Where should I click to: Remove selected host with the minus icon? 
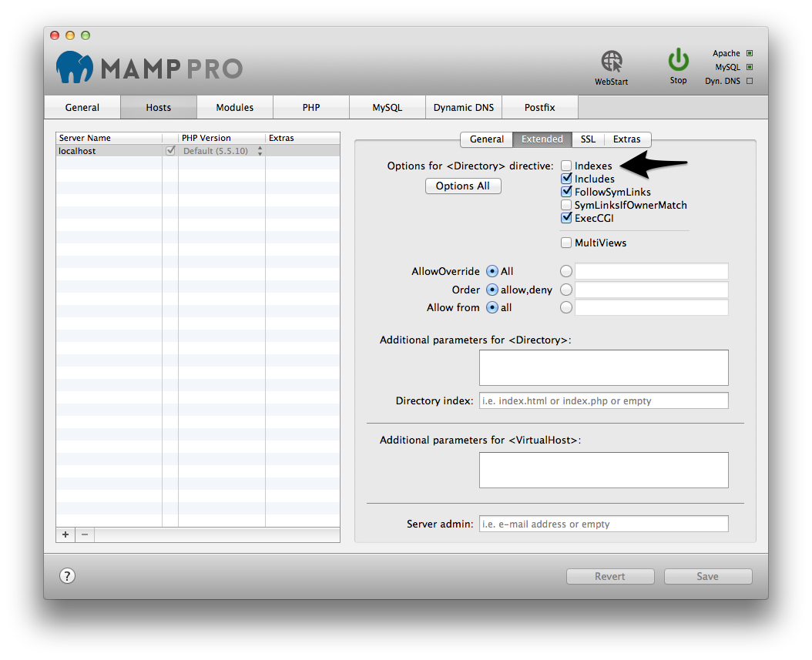click(x=85, y=534)
